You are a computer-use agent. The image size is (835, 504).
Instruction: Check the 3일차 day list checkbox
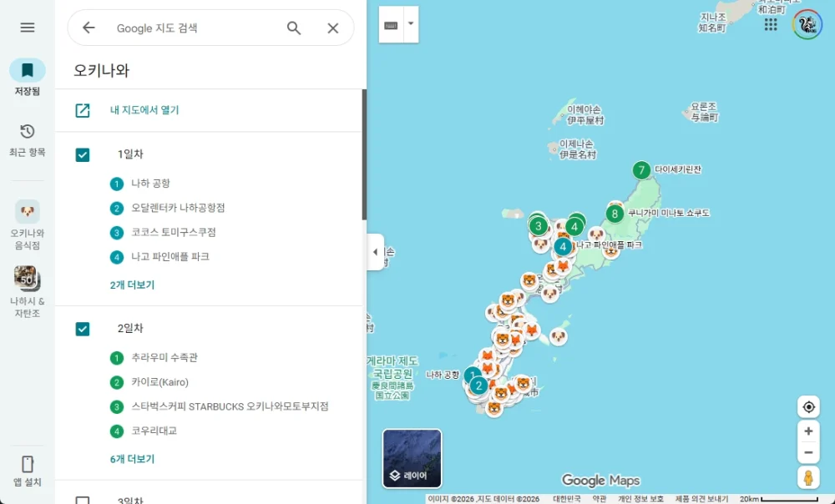tap(82, 499)
